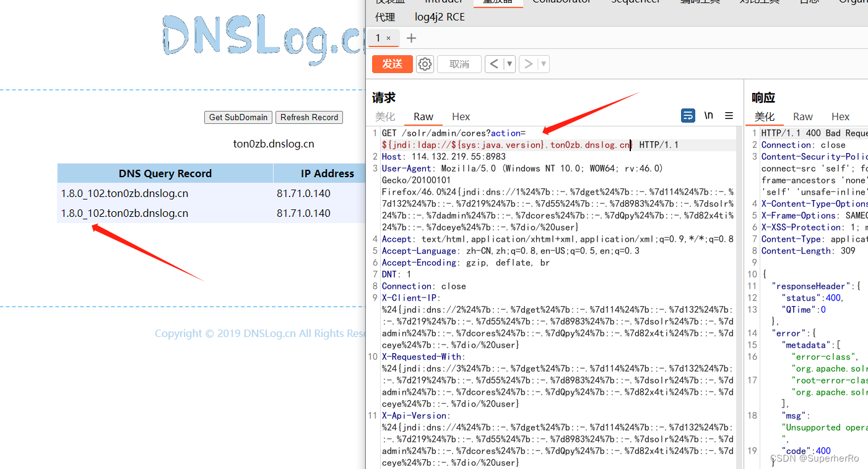Open the request editor hamburger menu

click(729, 116)
